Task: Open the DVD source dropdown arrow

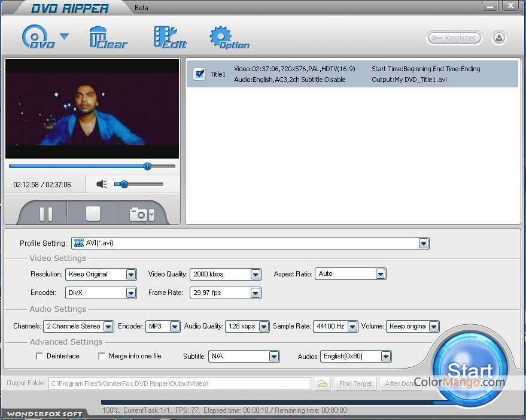Action: pos(64,36)
